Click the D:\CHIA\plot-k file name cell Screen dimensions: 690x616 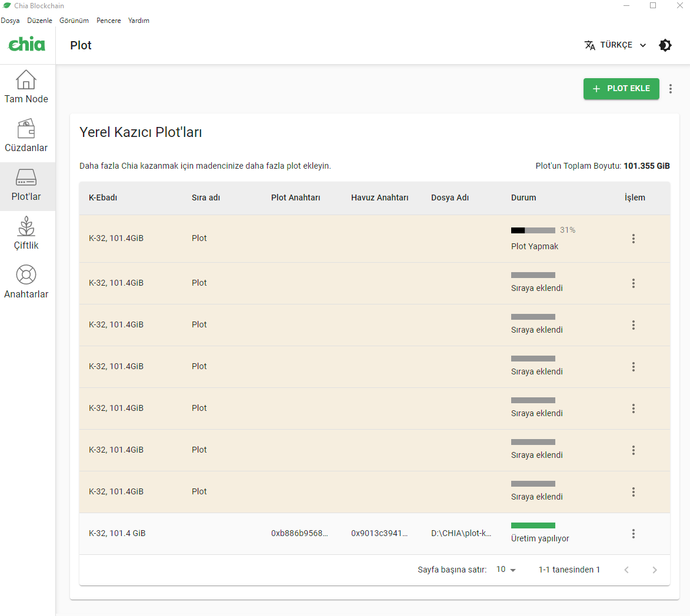click(461, 534)
